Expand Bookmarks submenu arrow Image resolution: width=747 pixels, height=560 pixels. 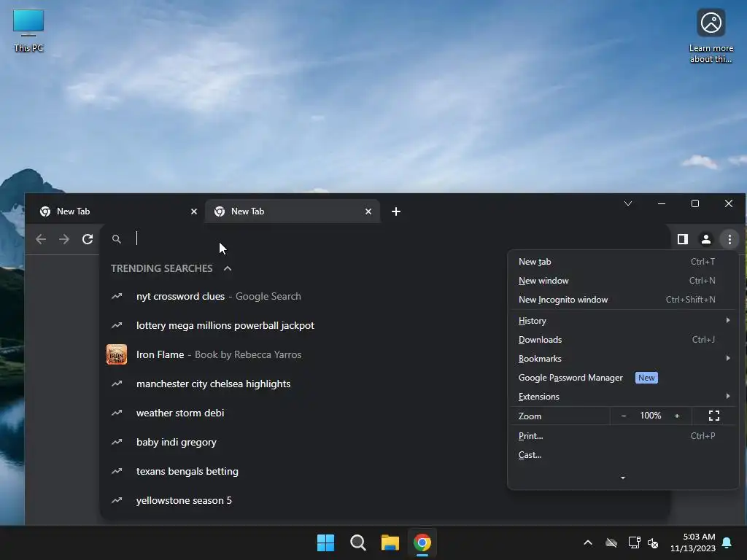728,358
